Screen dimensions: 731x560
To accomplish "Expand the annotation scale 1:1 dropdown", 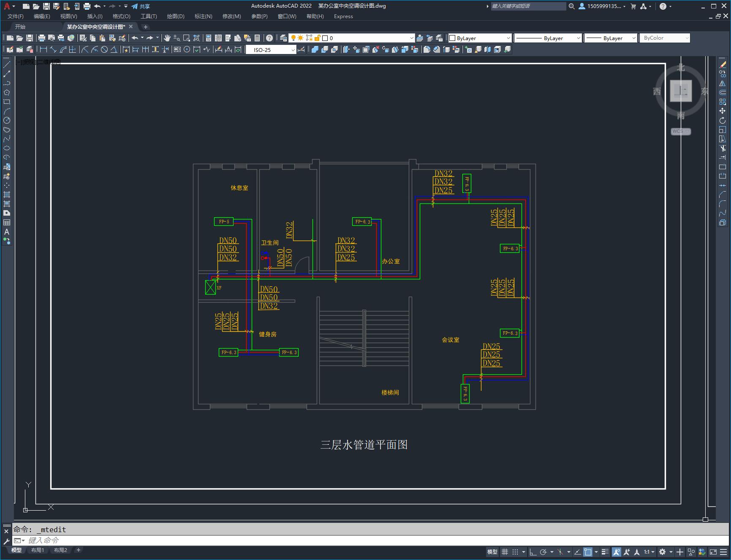I will (x=649, y=552).
